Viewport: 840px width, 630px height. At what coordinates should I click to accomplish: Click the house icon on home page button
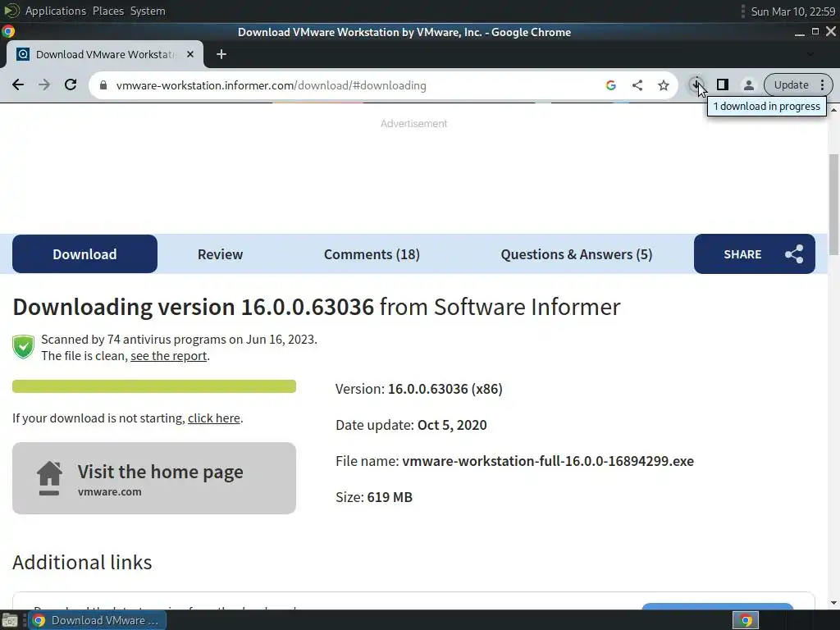click(x=49, y=478)
